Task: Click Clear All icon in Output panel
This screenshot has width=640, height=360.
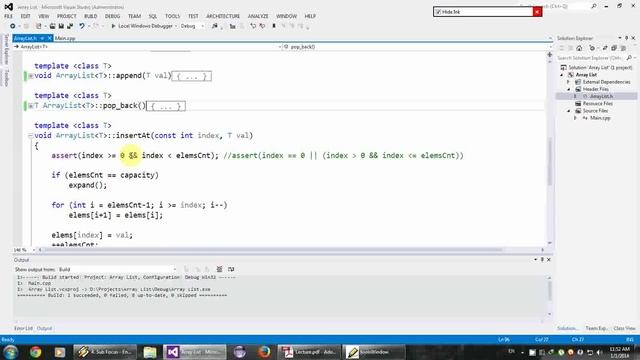Action: click(x=219, y=269)
